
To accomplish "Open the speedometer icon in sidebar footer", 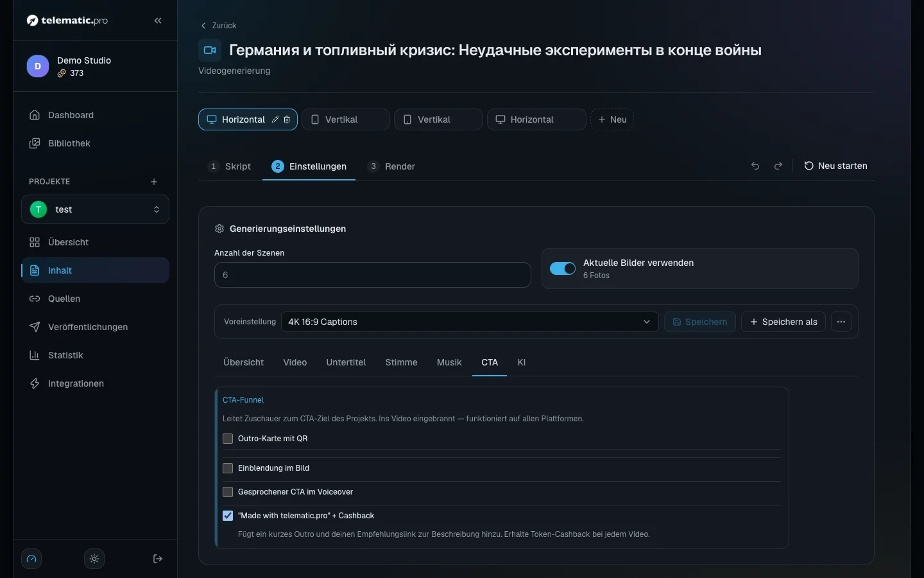I will tap(31, 559).
